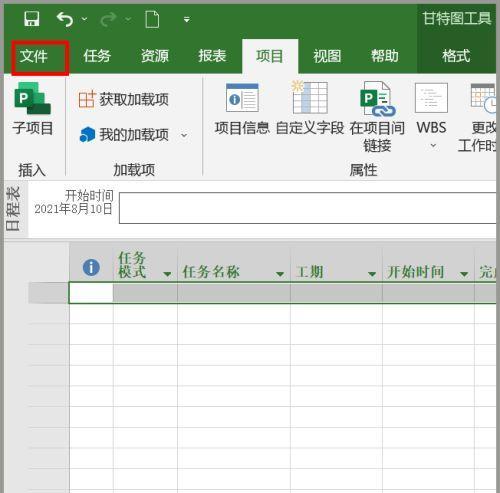Screen dimensions: 500x493
Task: Click 获取加载项 button
Action: (x=124, y=99)
